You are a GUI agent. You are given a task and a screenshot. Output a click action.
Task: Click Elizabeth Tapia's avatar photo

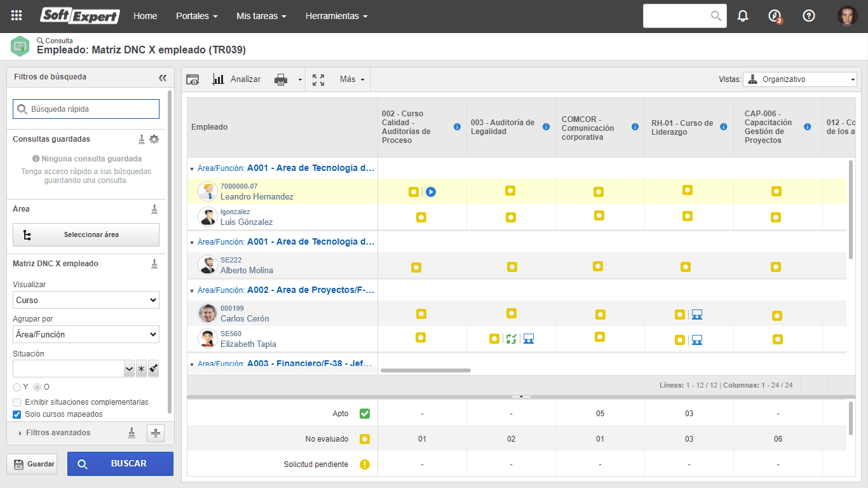208,339
